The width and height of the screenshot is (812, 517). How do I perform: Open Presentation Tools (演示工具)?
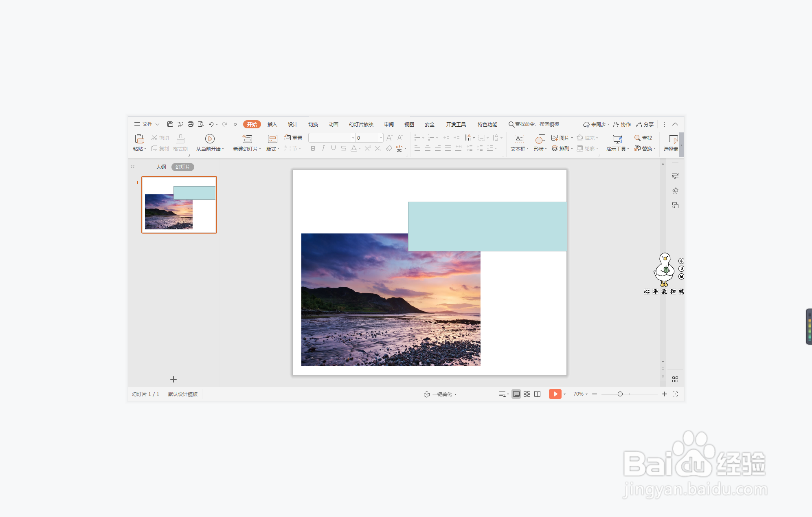(x=617, y=143)
